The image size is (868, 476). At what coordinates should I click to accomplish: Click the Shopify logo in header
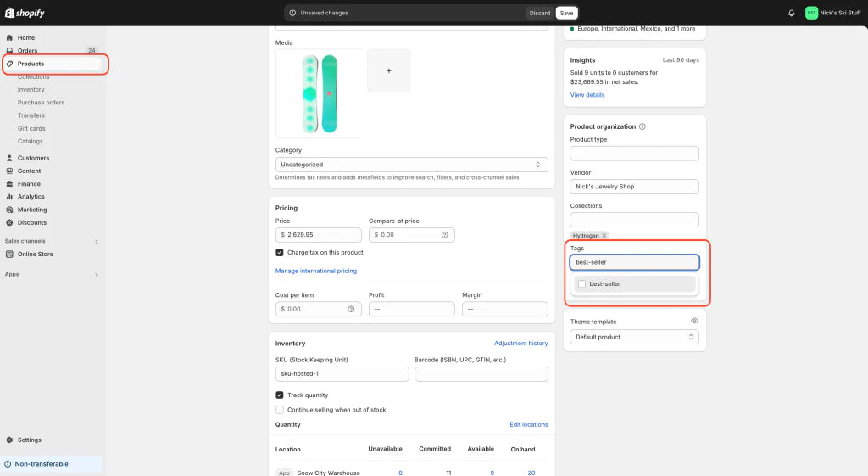25,13
